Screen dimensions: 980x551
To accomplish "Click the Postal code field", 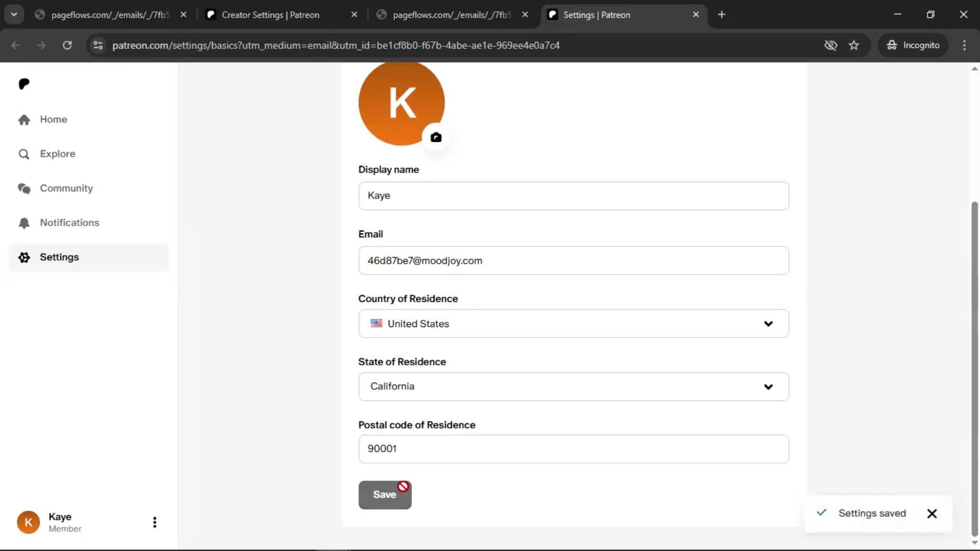I will pos(573,449).
